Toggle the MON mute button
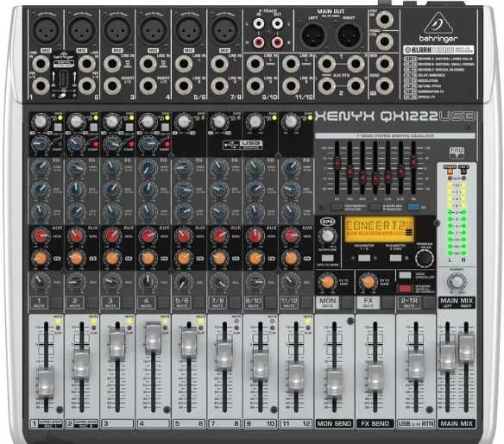 click(328, 303)
